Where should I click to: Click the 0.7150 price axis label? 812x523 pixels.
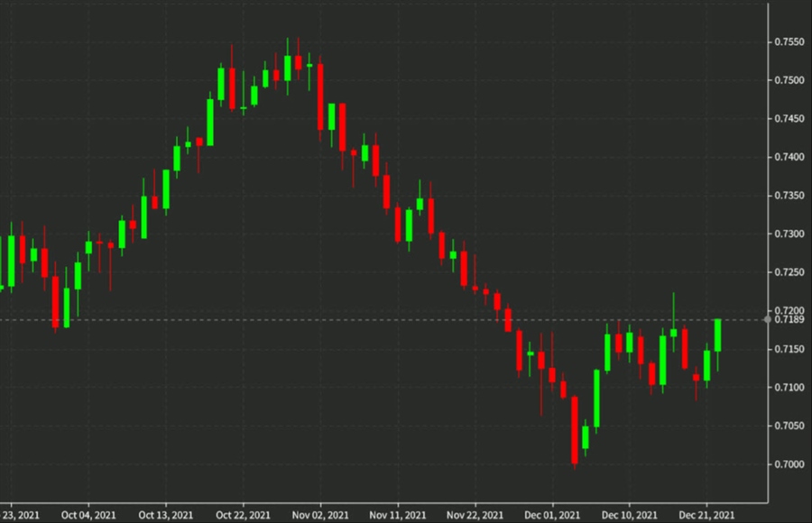[789, 347]
